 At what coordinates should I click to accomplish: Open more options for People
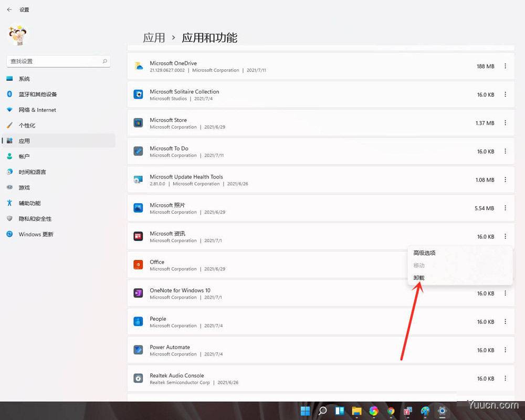(505, 321)
